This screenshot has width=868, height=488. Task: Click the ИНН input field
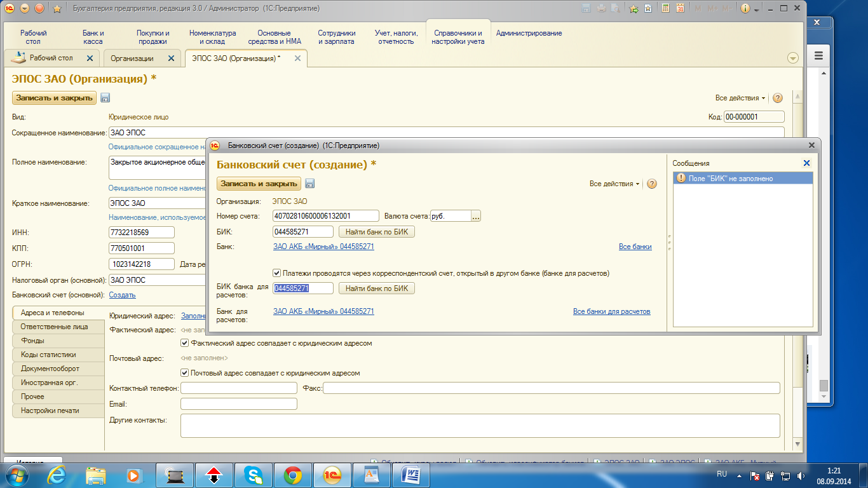(x=142, y=233)
